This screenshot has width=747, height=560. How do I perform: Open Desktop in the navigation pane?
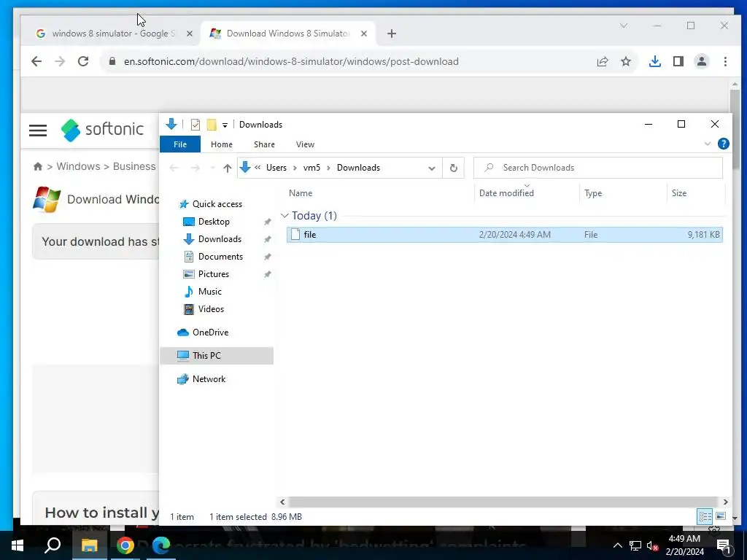(x=214, y=222)
